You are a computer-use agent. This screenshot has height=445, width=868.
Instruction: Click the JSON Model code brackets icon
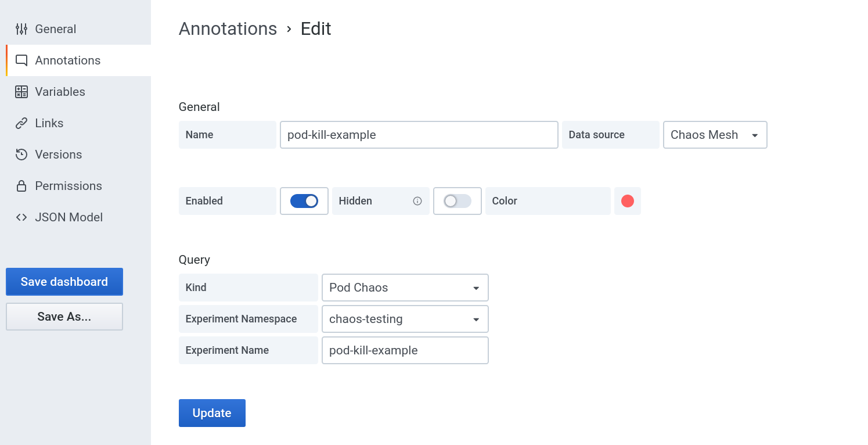click(x=21, y=217)
